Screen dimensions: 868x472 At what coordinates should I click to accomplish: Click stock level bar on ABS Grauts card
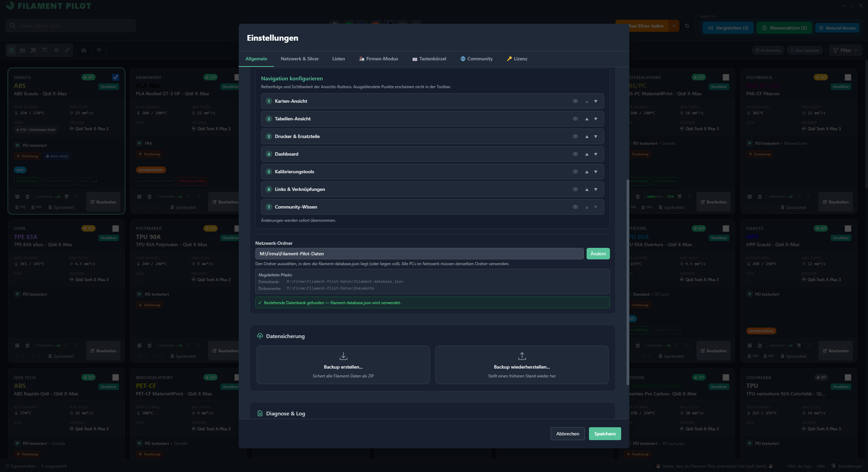pyautogui.click(x=45, y=197)
